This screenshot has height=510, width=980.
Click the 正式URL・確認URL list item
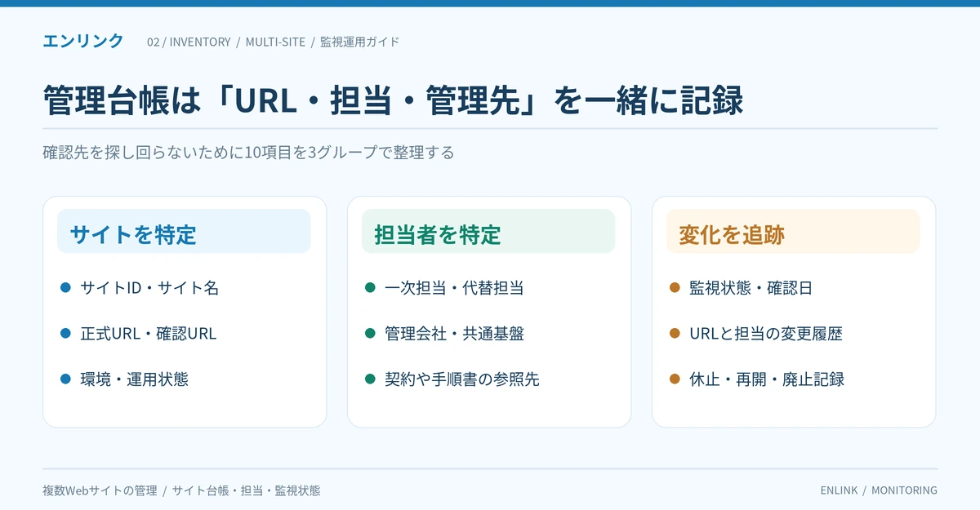click(149, 333)
